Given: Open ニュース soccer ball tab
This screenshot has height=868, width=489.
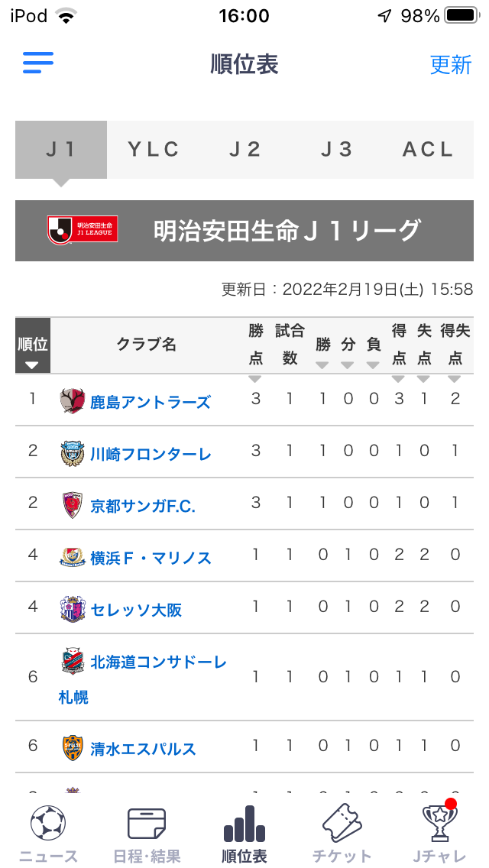Looking at the screenshot, I should click(48, 834).
